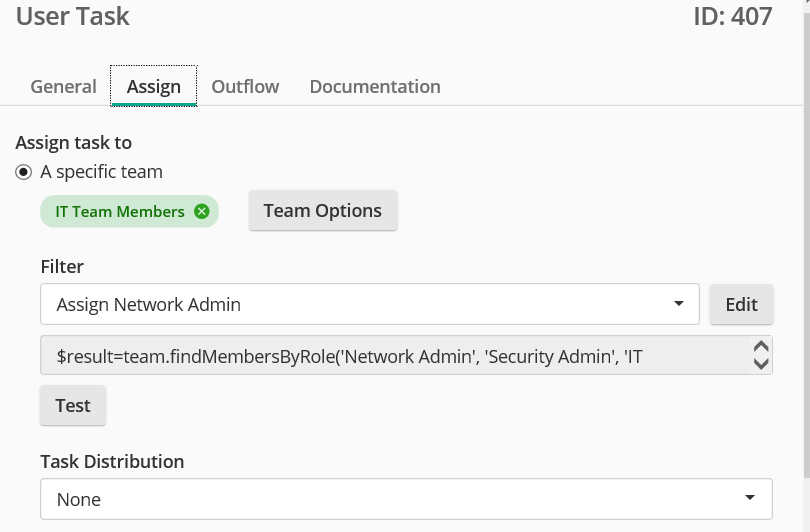Remove the IT Team Members chip

tap(202, 211)
